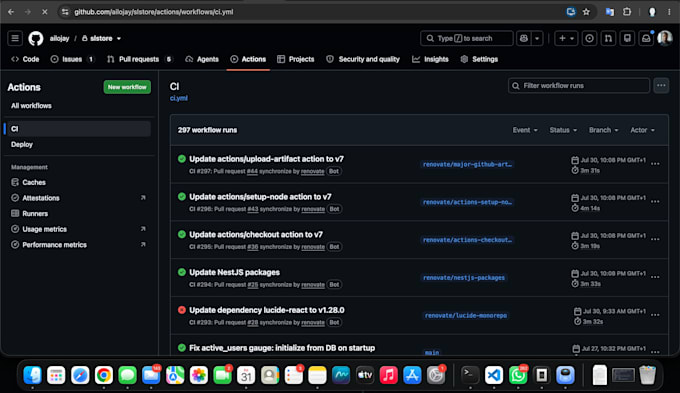
Task: Open options for the checkout action run
Action: point(655,239)
